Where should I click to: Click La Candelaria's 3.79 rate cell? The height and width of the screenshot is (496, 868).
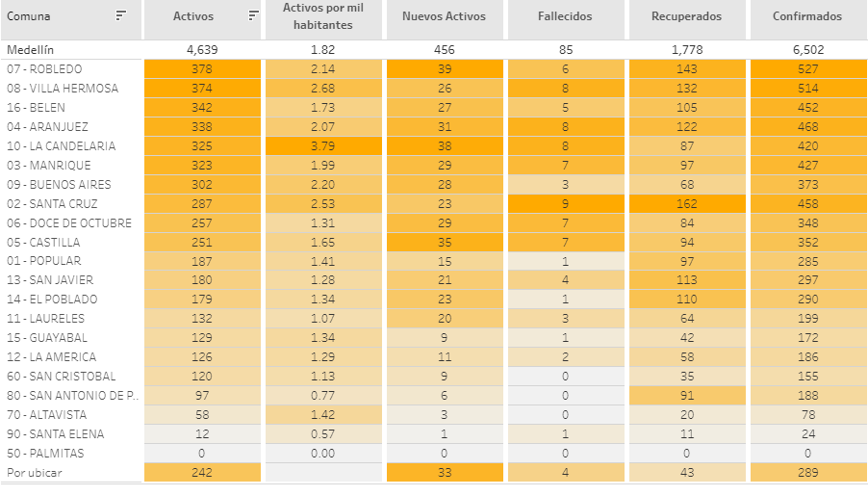pyautogui.click(x=323, y=146)
